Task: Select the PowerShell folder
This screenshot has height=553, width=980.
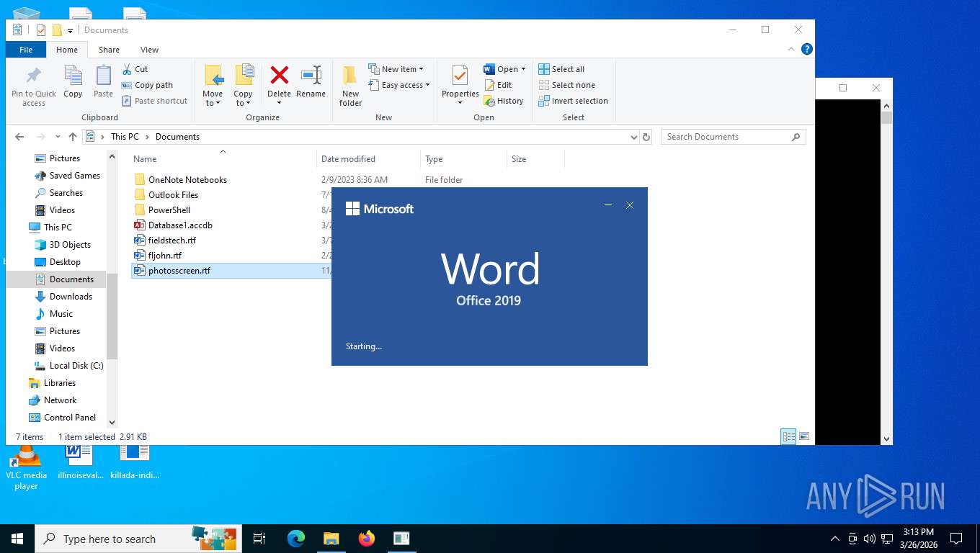Action: 169,210
